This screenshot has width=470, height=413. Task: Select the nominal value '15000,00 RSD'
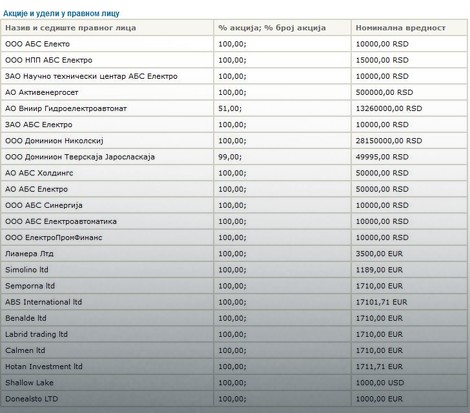point(382,60)
